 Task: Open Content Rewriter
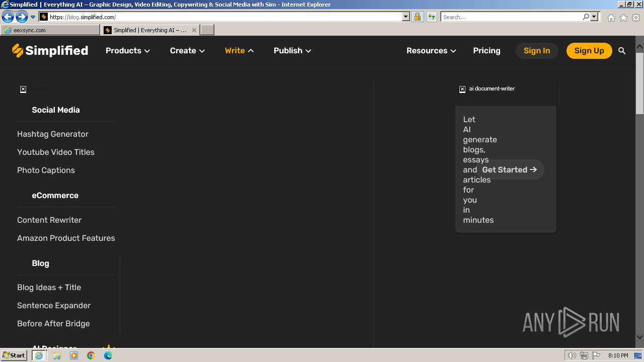[x=49, y=220]
